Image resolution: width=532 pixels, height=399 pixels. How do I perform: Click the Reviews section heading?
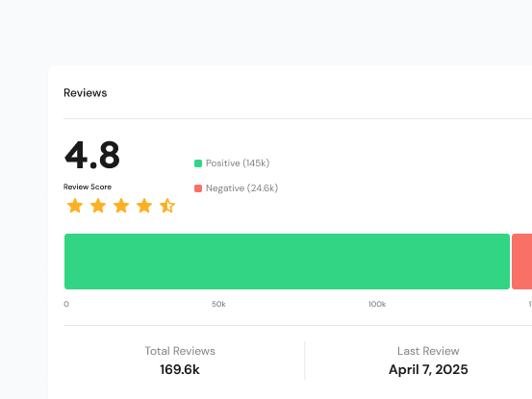[x=86, y=93]
